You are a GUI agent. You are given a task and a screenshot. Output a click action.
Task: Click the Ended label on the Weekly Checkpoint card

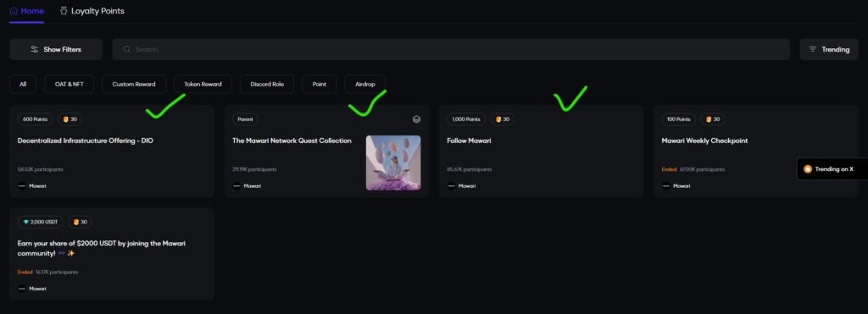(x=670, y=170)
